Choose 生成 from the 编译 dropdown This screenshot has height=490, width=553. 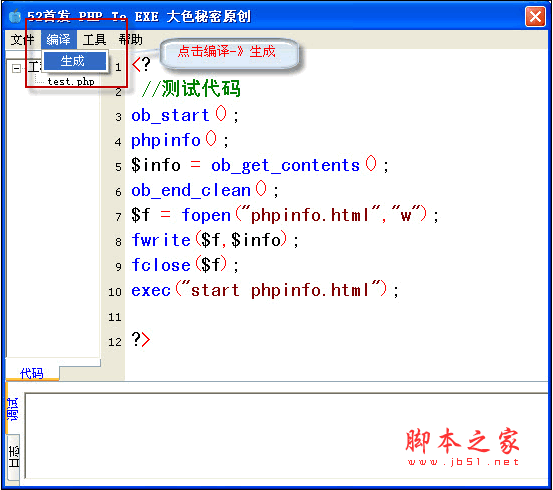(75, 61)
